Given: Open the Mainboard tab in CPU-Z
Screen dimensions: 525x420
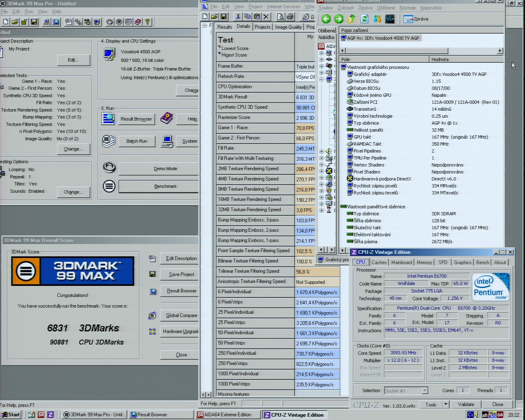Looking at the screenshot, I should [402, 262].
